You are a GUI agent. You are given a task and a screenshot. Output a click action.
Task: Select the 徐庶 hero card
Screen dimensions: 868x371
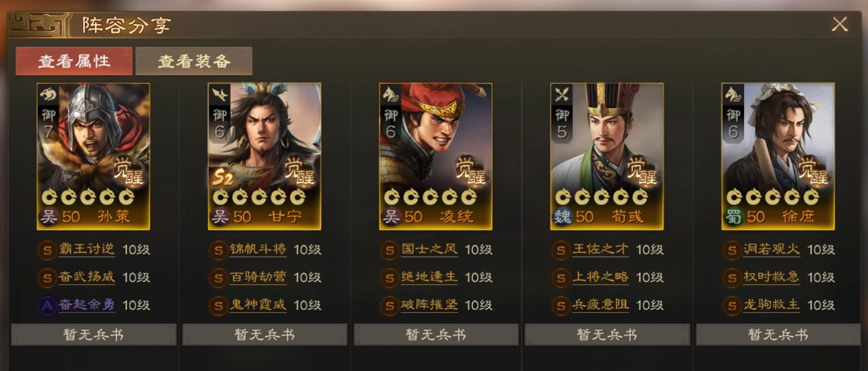pos(778,157)
